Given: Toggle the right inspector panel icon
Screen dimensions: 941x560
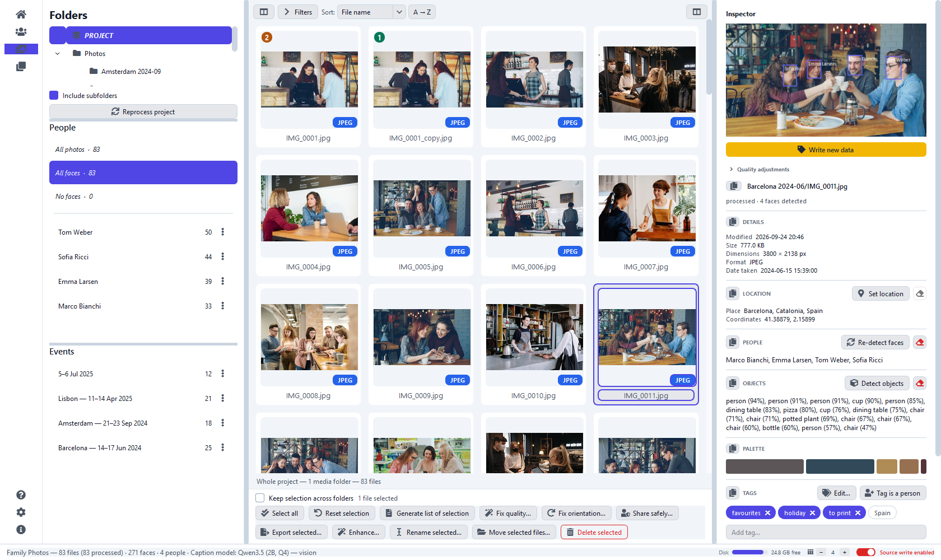Looking at the screenshot, I should [x=697, y=12].
